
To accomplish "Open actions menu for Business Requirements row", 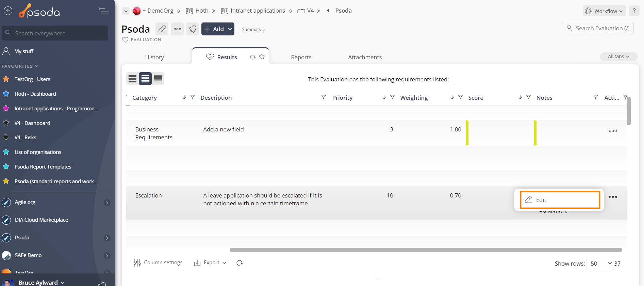I will click(x=613, y=131).
